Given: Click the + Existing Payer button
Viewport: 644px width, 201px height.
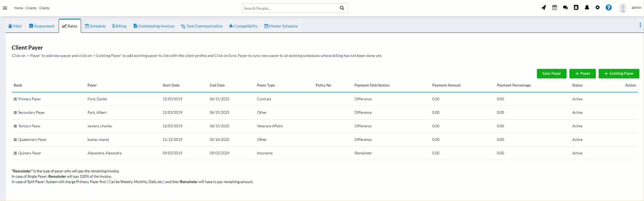Looking at the screenshot, I should tap(619, 74).
